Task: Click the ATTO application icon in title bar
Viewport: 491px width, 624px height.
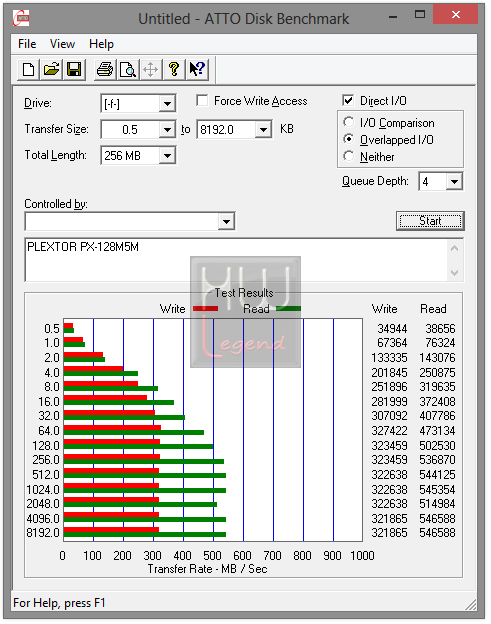Action: [21, 18]
